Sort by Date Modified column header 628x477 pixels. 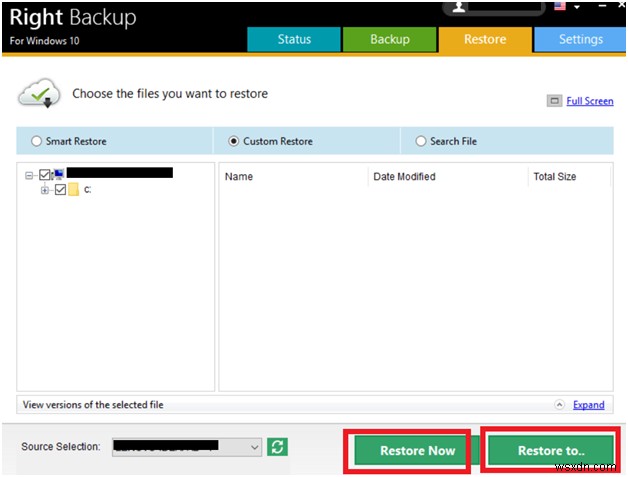point(404,177)
